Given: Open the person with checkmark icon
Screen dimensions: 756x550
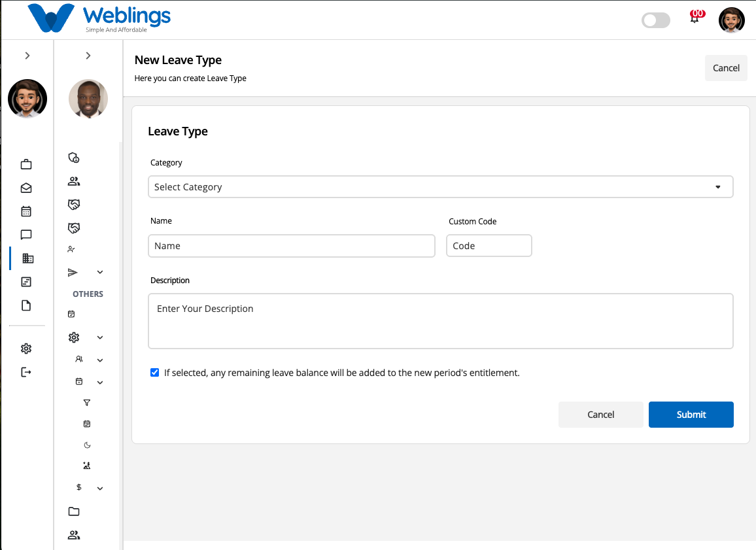Looking at the screenshot, I should coord(71,249).
